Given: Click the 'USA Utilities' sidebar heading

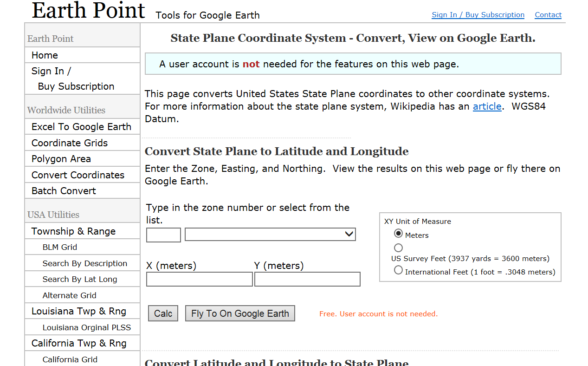Looking at the screenshot, I should 53,215.
